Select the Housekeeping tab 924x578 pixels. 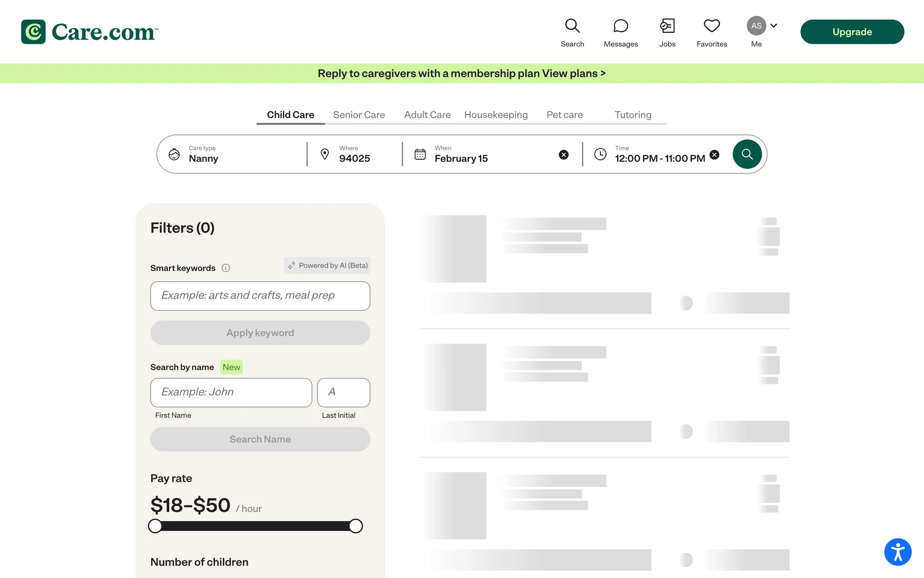496,115
